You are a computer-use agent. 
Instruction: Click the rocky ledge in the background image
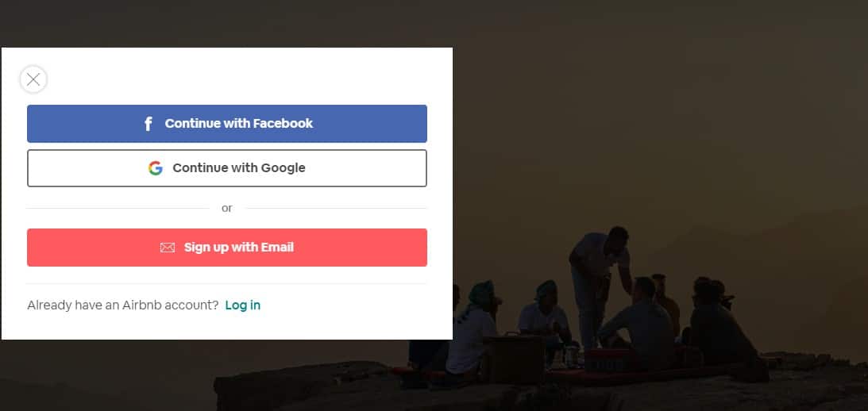(498, 390)
